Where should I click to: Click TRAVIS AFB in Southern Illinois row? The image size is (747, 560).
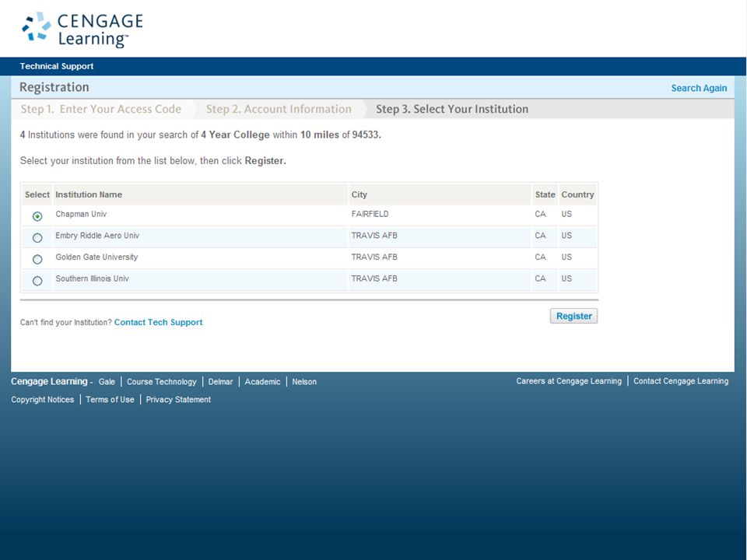coord(374,278)
